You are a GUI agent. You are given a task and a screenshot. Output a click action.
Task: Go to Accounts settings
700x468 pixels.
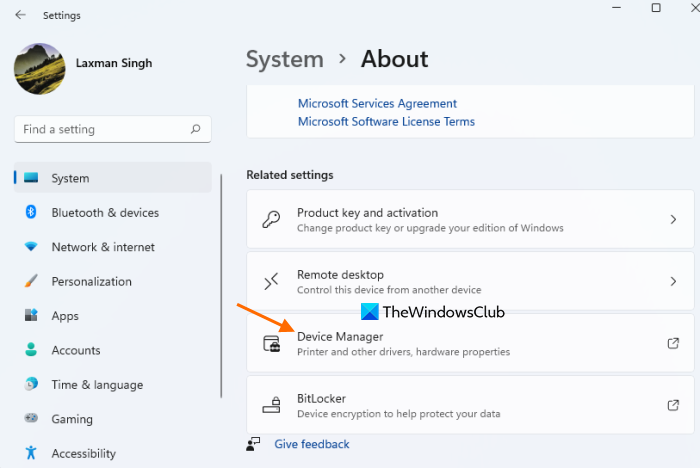[x=76, y=350]
